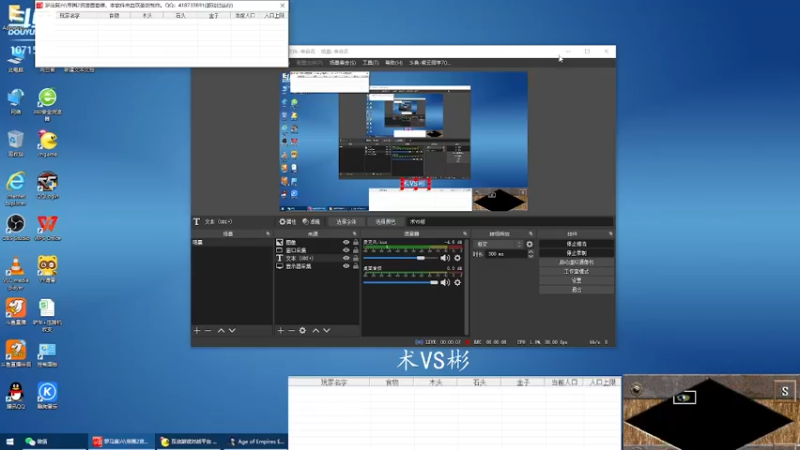The height and width of the screenshot is (450, 800).
Task: Open OBS Studio desktop shortcut
Action: (16, 228)
